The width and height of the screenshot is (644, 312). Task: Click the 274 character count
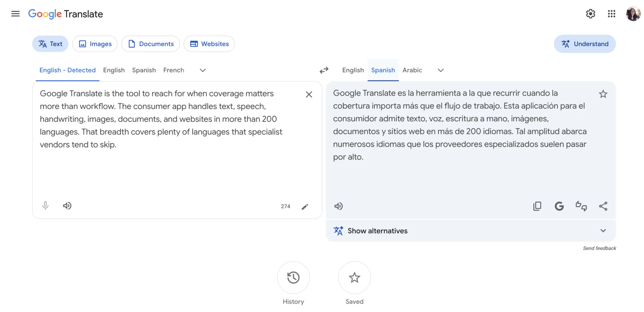[x=285, y=206]
